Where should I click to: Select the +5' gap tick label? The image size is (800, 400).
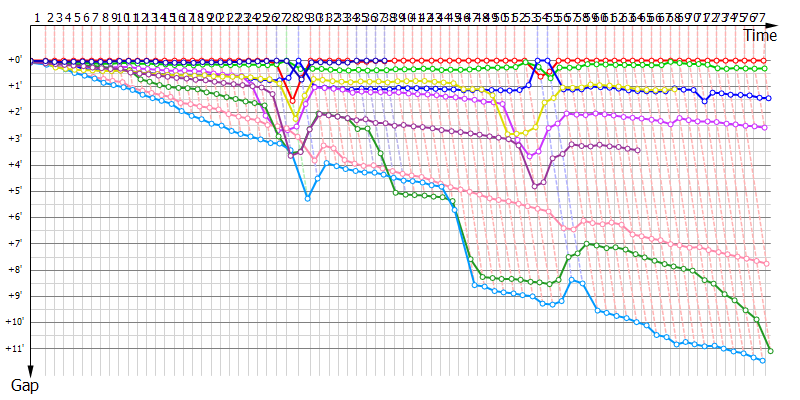(x=14, y=191)
